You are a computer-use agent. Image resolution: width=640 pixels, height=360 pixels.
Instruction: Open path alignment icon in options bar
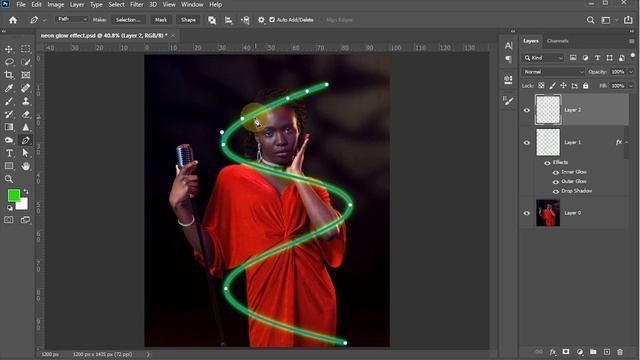coord(229,20)
